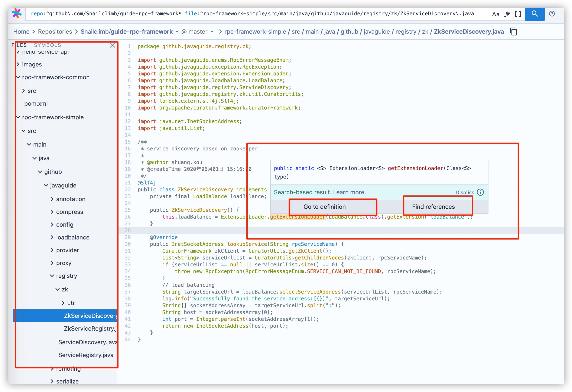Screen dimensions: 572x392
Task: Select ZkServiceDiscovery file in tree
Action: coord(65,316)
